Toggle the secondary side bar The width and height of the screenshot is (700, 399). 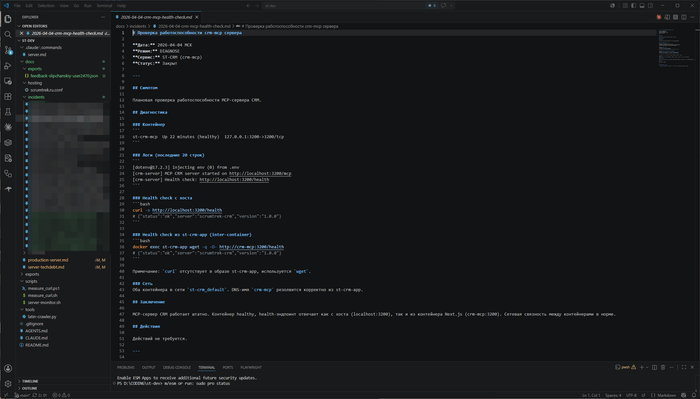click(650, 5)
